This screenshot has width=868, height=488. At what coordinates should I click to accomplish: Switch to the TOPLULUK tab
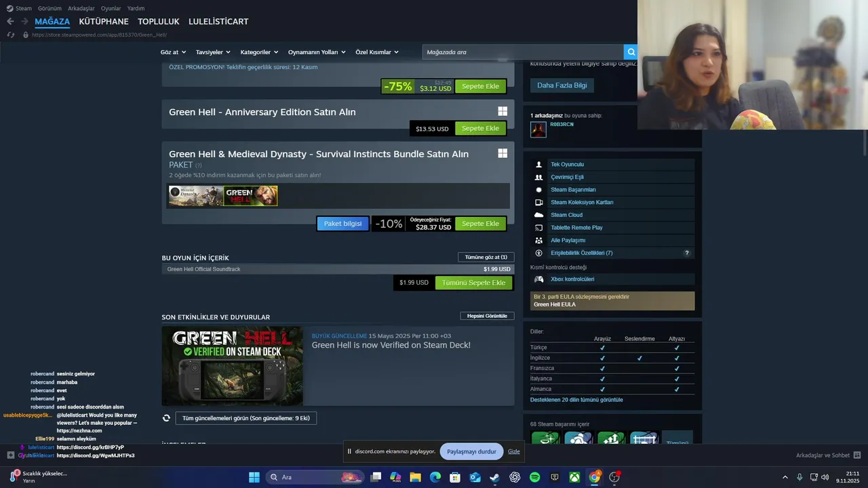coord(159,22)
